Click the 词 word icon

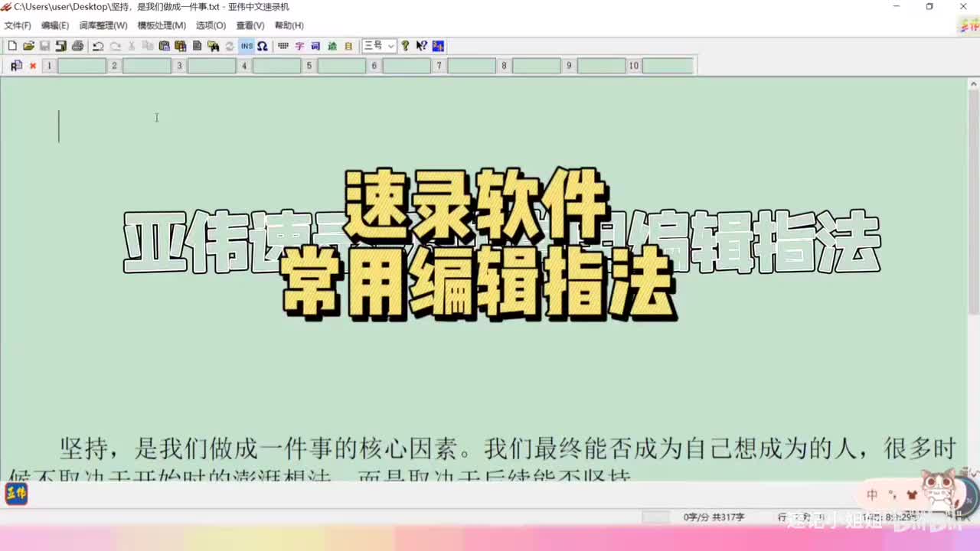[x=315, y=46]
